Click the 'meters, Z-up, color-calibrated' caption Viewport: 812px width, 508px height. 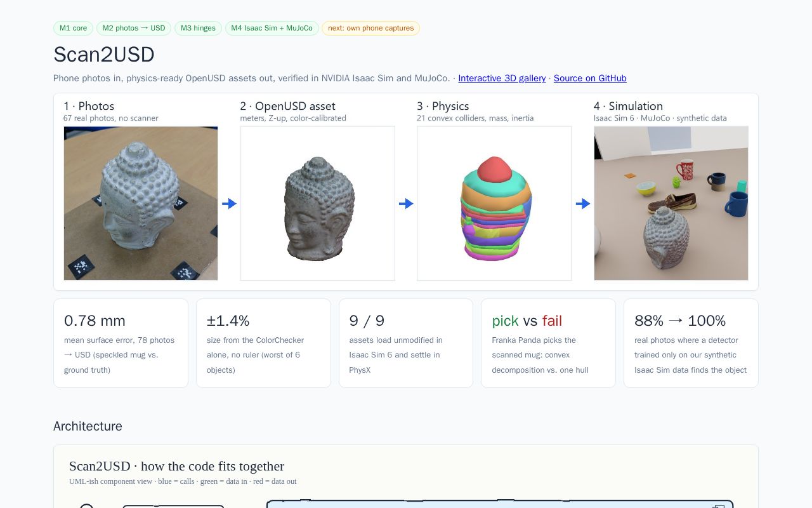click(x=293, y=118)
